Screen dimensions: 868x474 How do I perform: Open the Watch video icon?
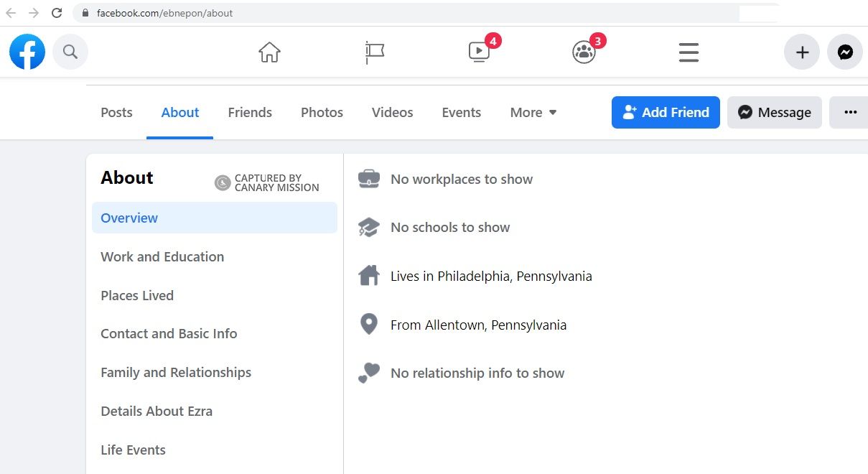(x=479, y=52)
